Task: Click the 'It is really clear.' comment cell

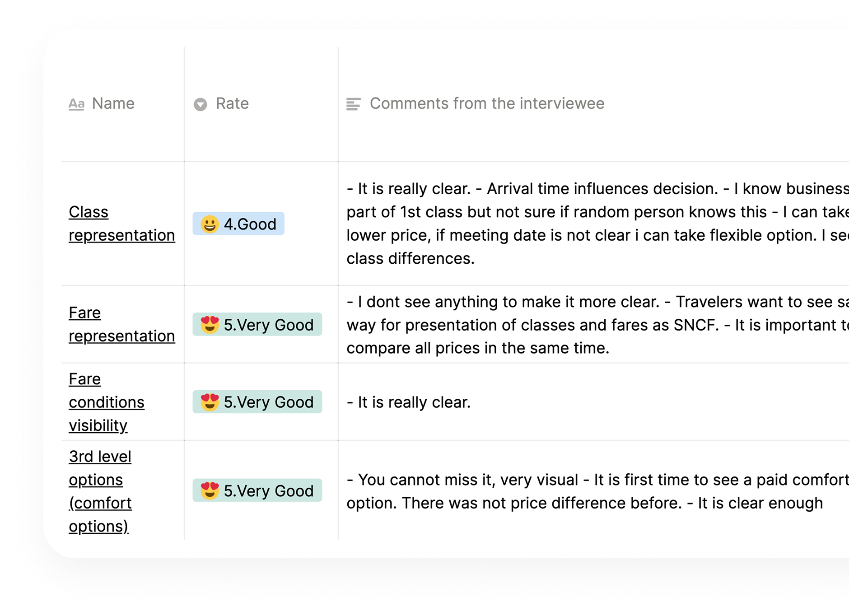Action: (414, 402)
